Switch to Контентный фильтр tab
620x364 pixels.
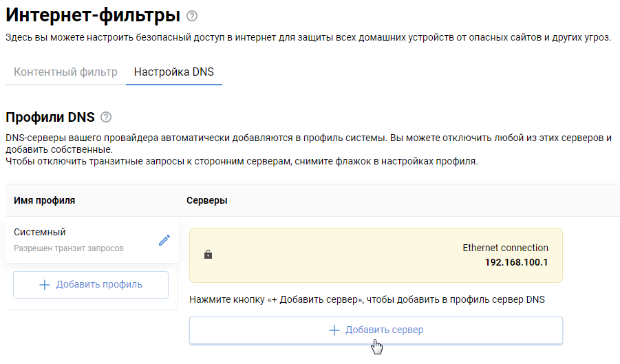pyautogui.click(x=65, y=72)
